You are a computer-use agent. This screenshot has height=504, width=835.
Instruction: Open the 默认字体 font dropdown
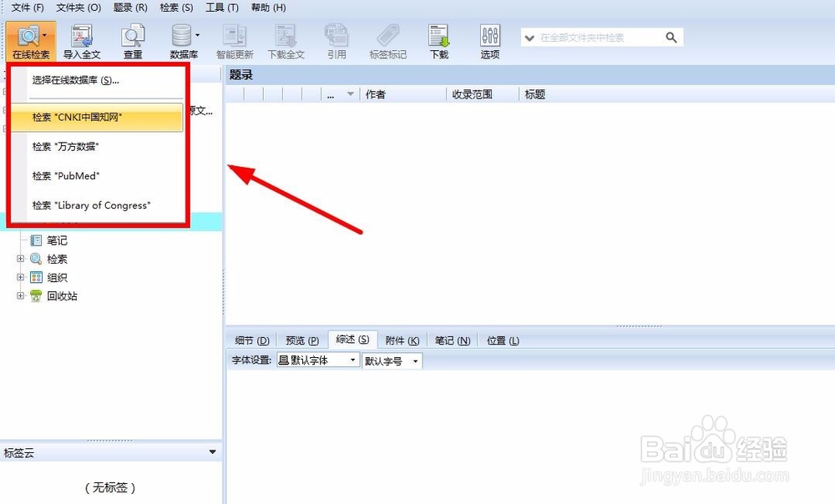[x=352, y=360]
